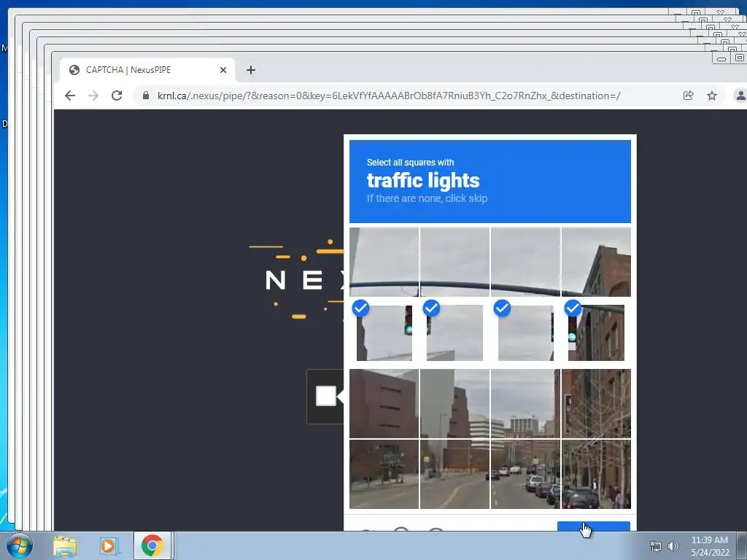Click the padlock site info icon
Screen dimensions: 747x560
click(146, 96)
